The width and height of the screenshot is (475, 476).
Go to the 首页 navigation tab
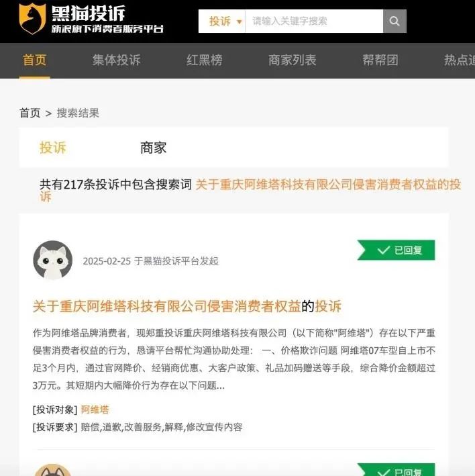tap(35, 60)
